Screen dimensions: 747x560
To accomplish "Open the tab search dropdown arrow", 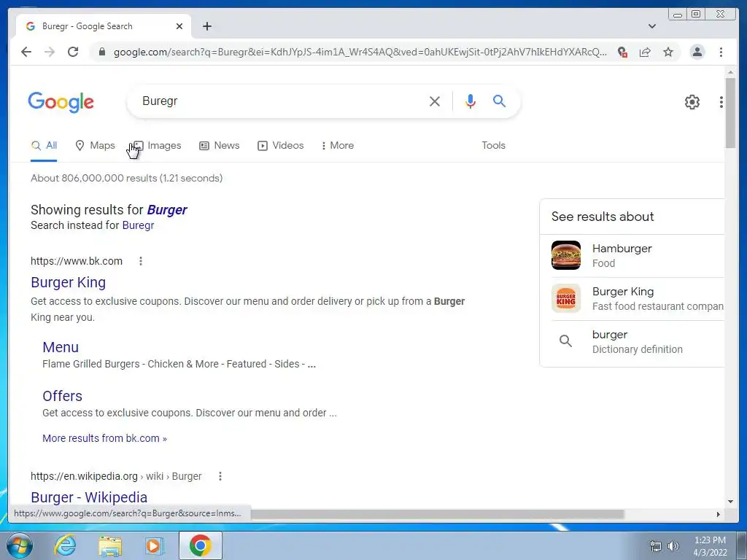I will click(652, 26).
